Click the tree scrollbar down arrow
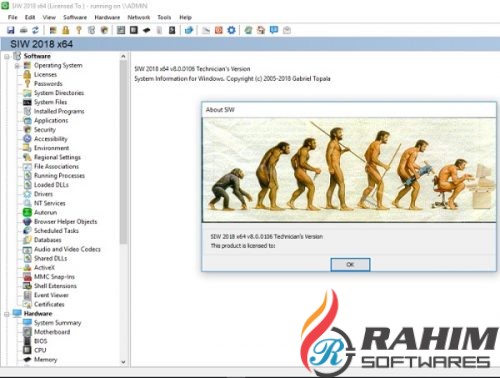Screen dimensions: 500x378 123,362
